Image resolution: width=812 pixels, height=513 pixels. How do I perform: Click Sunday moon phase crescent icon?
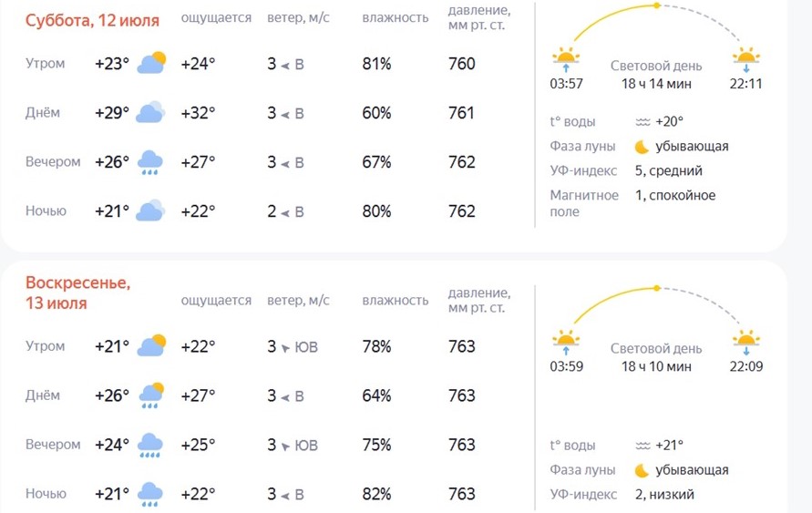(642, 470)
